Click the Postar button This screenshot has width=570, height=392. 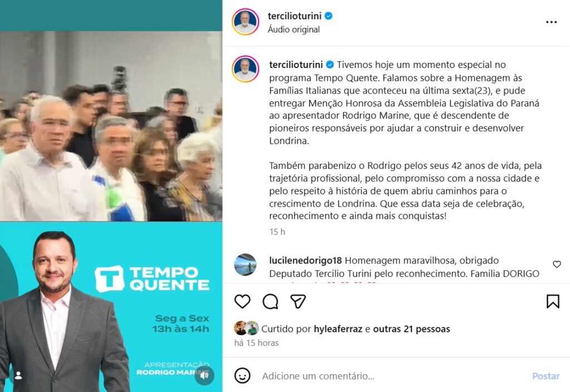[x=546, y=376]
